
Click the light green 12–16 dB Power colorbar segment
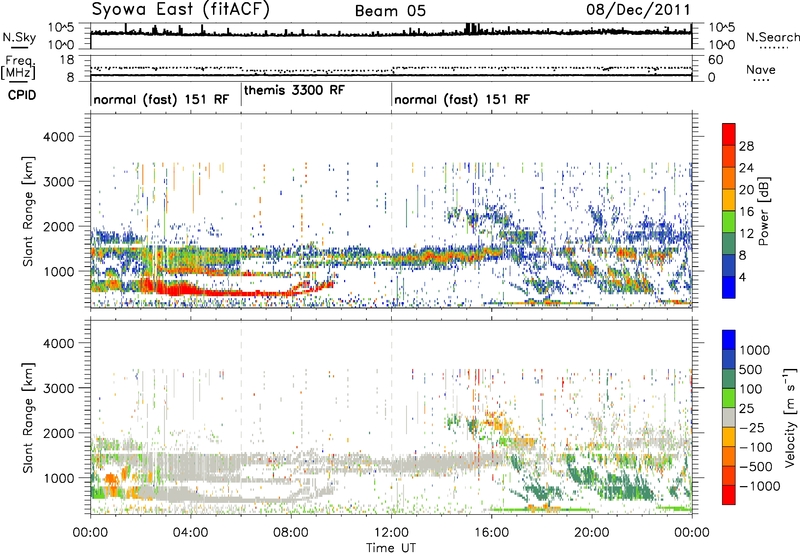coord(729,222)
